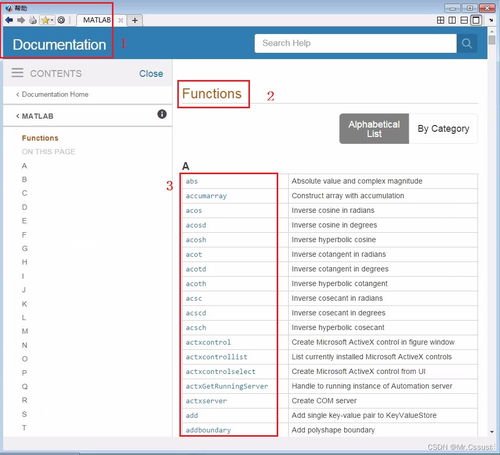Open the add function link
Screen dimensions: 500x455
pyautogui.click(x=192, y=416)
